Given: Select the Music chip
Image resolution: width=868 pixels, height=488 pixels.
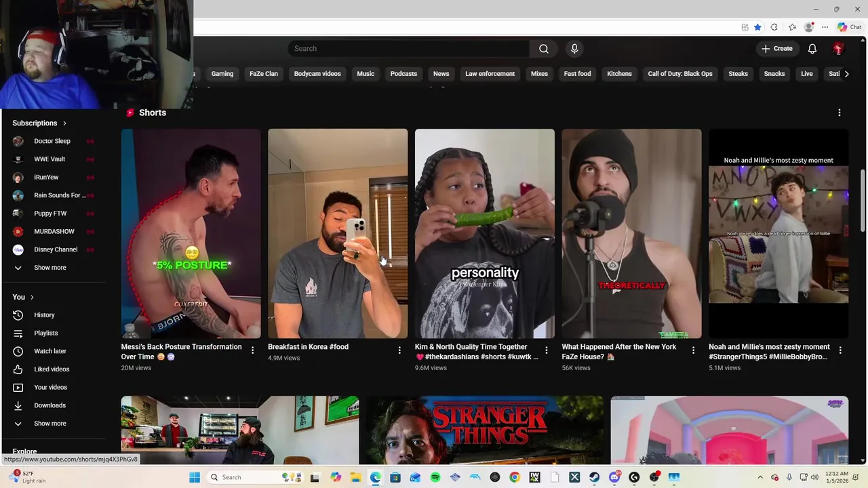Looking at the screenshot, I should point(366,74).
